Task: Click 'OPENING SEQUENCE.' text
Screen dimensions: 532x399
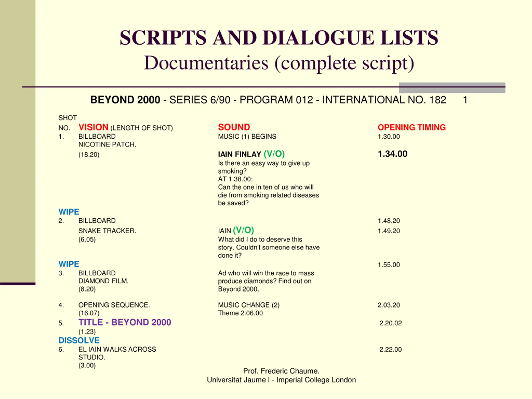Action: pos(114,305)
